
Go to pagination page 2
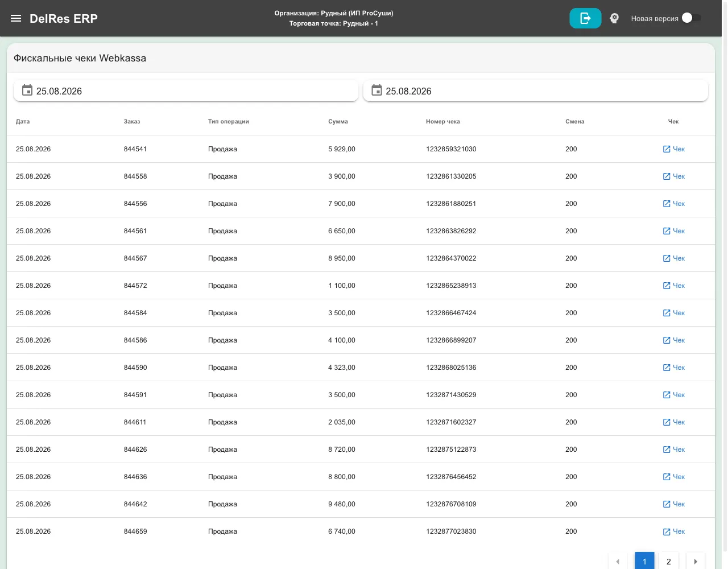[x=669, y=561]
